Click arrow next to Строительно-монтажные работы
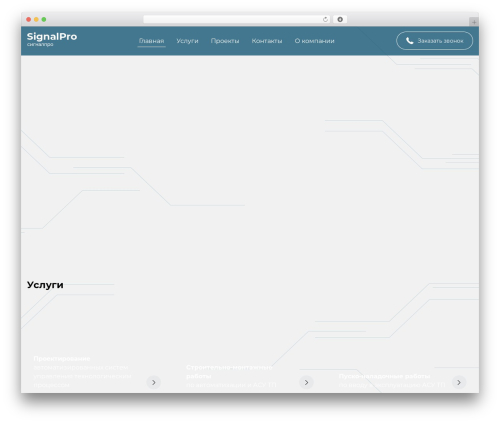Screen dimensions: 500x423 pyautogui.click(x=306, y=382)
